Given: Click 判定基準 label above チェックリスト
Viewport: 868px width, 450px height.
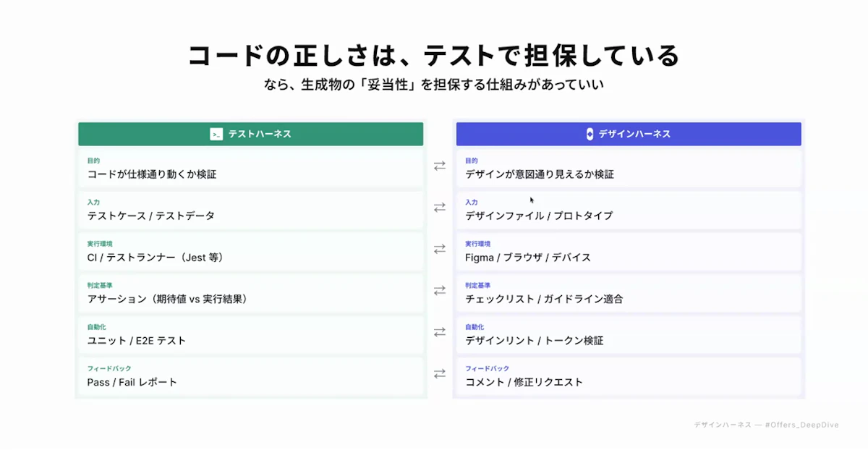Looking at the screenshot, I should 478,286.
